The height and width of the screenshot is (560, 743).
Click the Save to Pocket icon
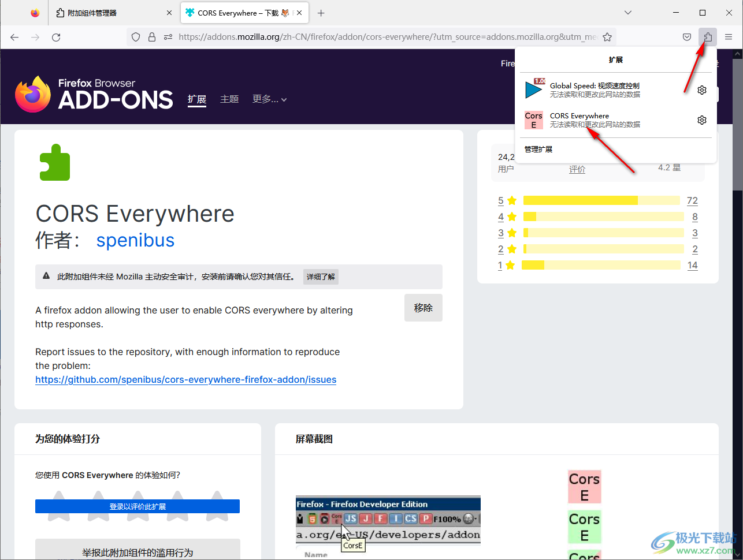tap(687, 37)
